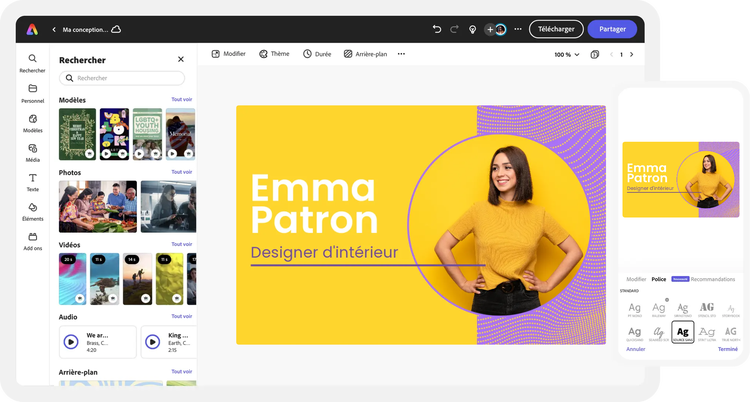Play the 'We ar...' audio track
This screenshot has width=750, height=402.
pyautogui.click(x=71, y=341)
